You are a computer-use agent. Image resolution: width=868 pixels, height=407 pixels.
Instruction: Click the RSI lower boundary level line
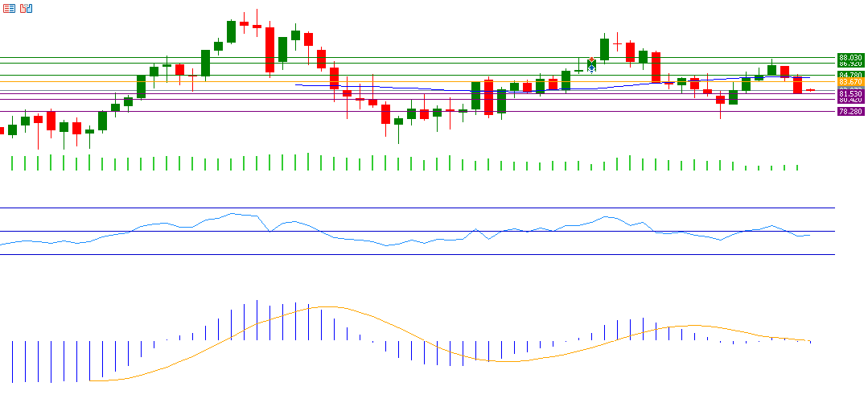[402, 254]
